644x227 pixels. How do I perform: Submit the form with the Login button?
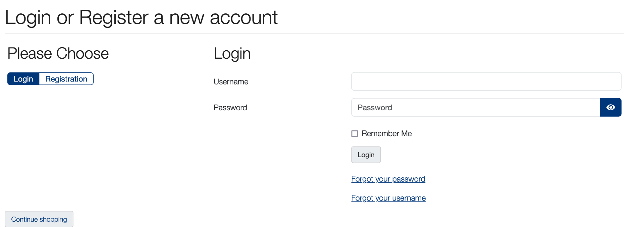(366, 155)
